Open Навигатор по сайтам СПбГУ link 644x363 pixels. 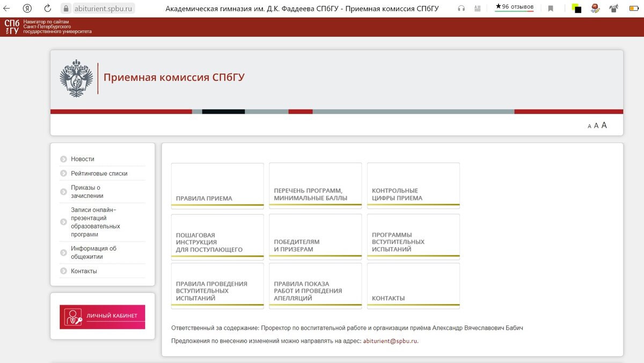[x=57, y=27]
